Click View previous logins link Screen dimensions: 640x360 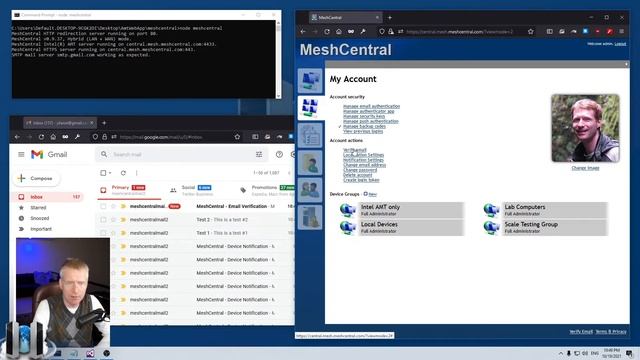tap(363, 131)
